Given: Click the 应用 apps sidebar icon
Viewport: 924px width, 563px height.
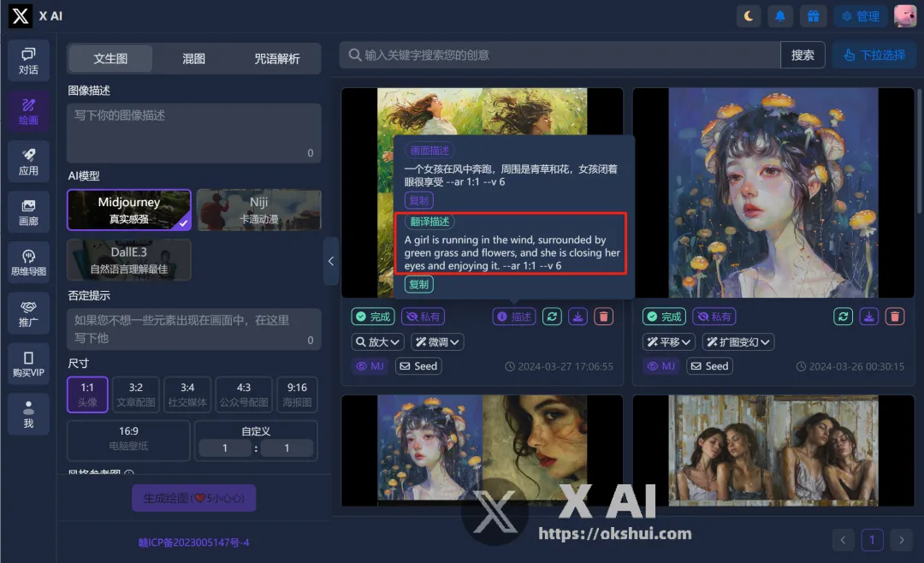Looking at the screenshot, I should pos(28,162).
